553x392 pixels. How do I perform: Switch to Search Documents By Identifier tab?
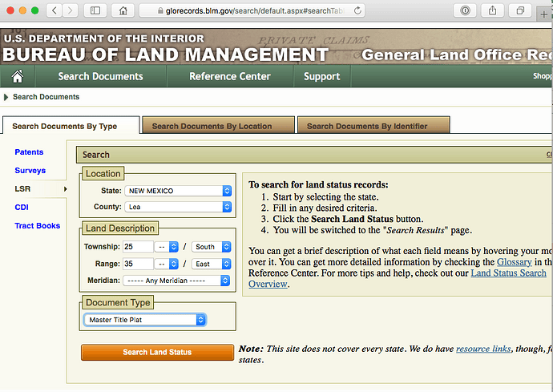coord(373,126)
